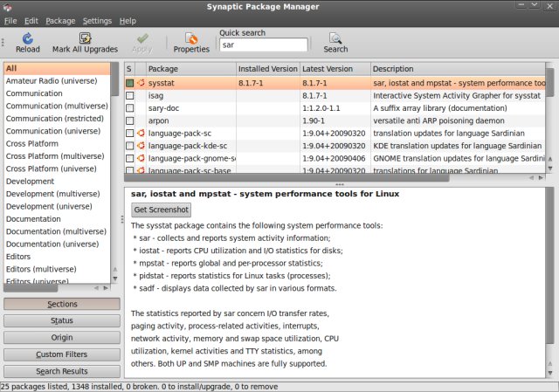
Task: Mark the language-pack-gnome-sc checkbox
Action: [130, 158]
